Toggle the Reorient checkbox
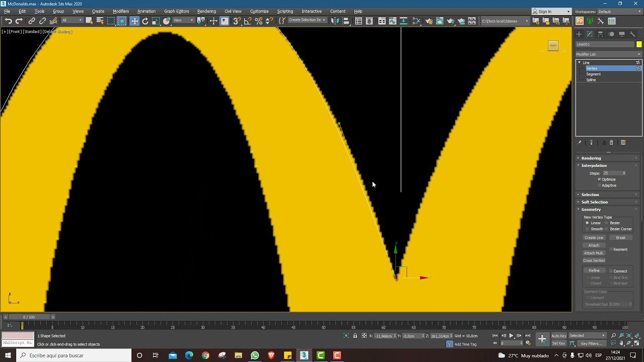Image resolution: width=644 pixels, height=362 pixels. (610, 250)
